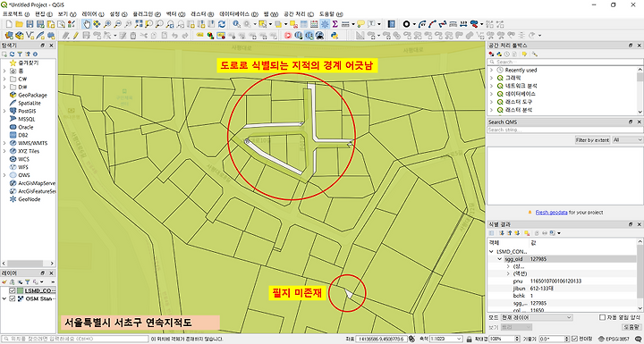Expand the PostGIS node in Browser
The height and width of the screenshot is (344, 644).
[4, 111]
